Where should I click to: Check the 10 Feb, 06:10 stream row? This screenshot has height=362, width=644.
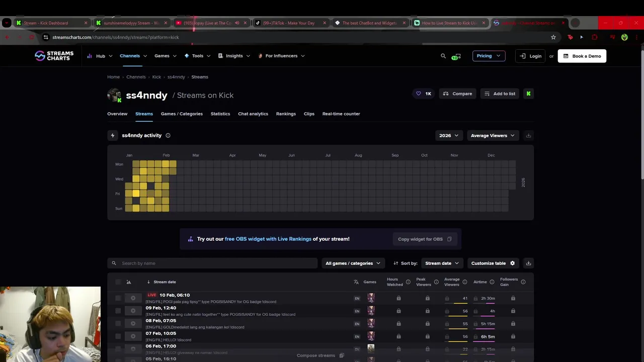click(x=118, y=298)
